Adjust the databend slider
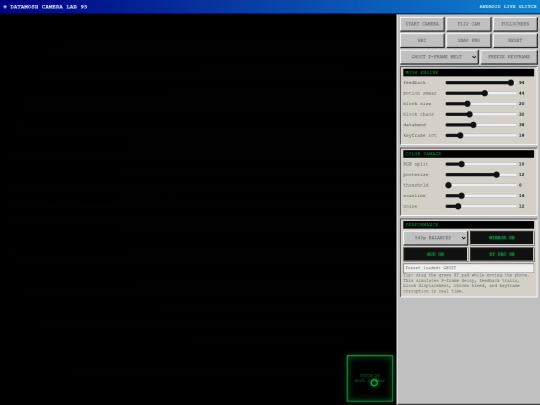Image resolution: width=540 pixels, height=405 pixels. [x=481, y=125]
